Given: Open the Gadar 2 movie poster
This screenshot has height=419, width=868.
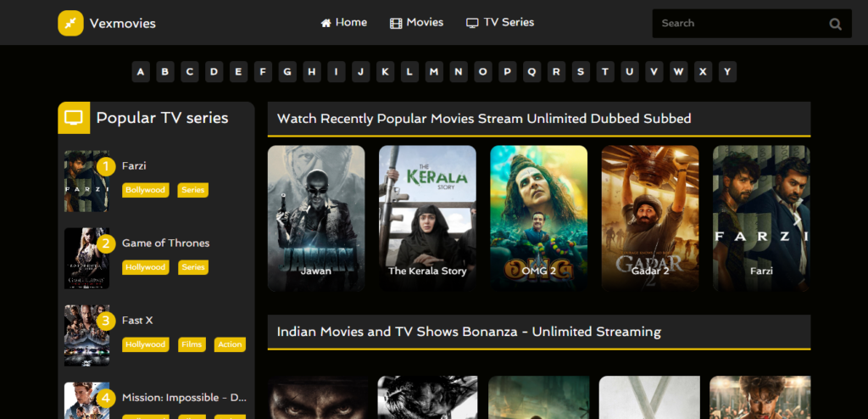Looking at the screenshot, I should 650,218.
